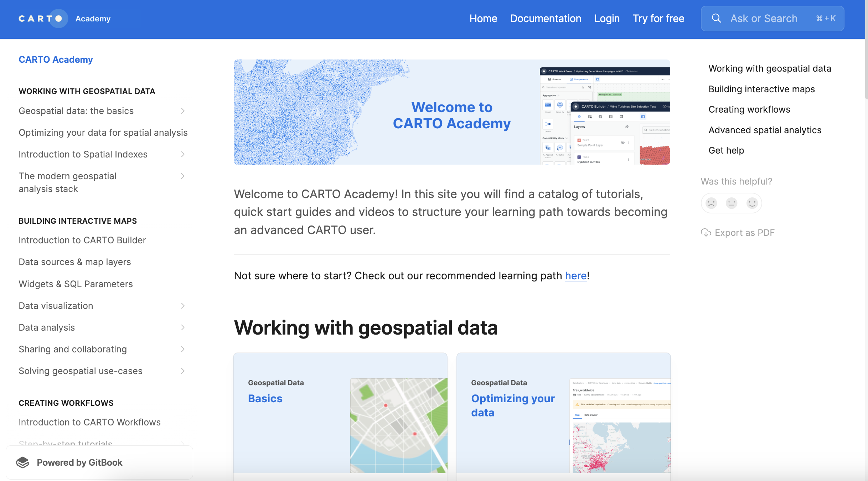Open Data sources & map layers
Screen dimensions: 868x481
pyautogui.click(x=75, y=262)
